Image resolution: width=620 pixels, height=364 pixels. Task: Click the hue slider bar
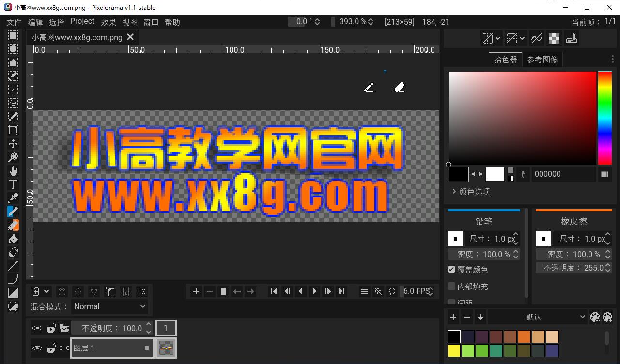pos(604,118)
